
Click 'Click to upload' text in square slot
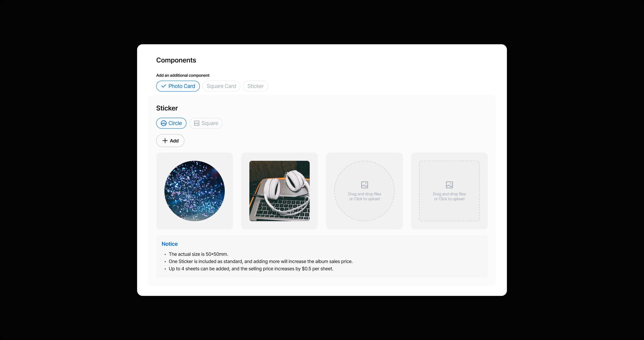[452, 199]
